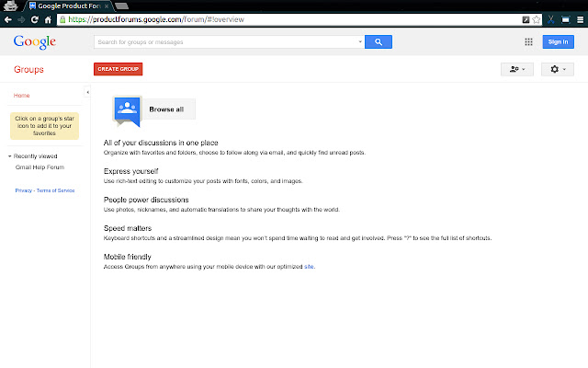The width and height of the screenshot is (588, 368).
Task: Collapse the left sidebar panel
Action: tap(87, 92)
